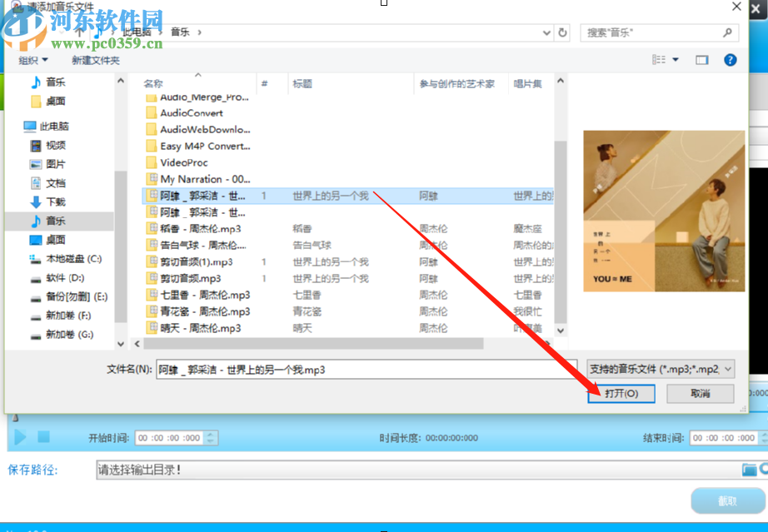Screen dimensions: 768x532
Task: Click the 文件名(N) filename input field
Action: pyautogui.click(x=367, y=370)
